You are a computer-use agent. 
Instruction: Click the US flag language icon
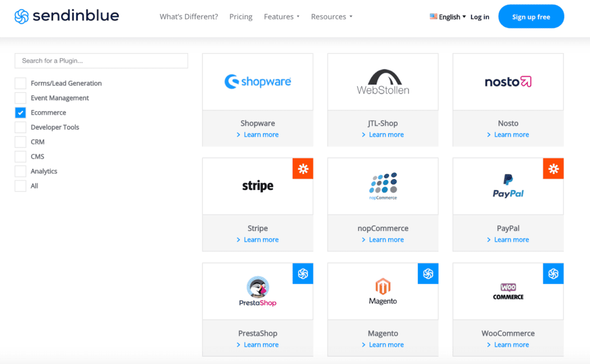(x=433, y=17)
